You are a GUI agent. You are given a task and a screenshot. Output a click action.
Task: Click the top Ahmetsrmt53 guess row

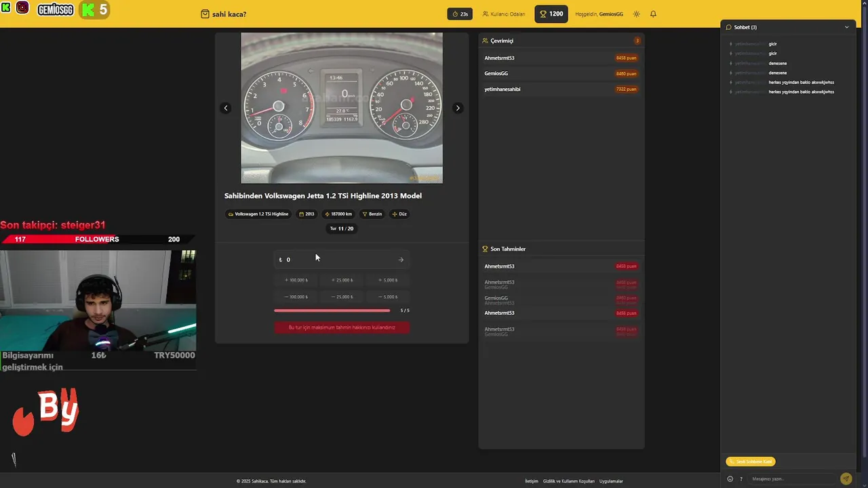click(x=561, y=266)
